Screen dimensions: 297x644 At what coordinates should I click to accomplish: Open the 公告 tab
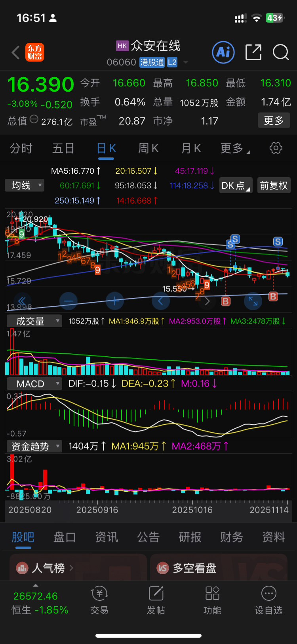click(x=148, y=537)
